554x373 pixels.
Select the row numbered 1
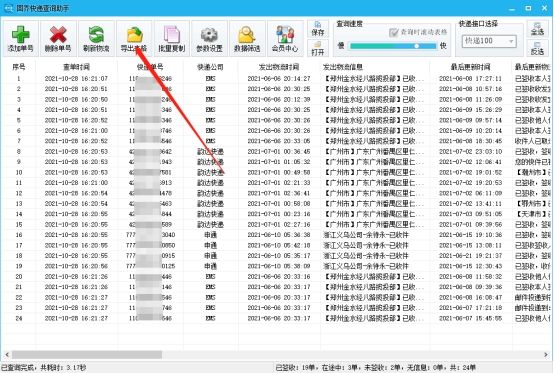pyautogui.click(x=276, y=78)
